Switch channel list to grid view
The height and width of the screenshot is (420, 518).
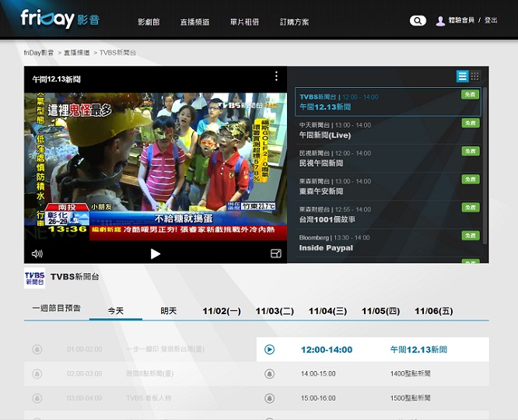click(474, 76)
